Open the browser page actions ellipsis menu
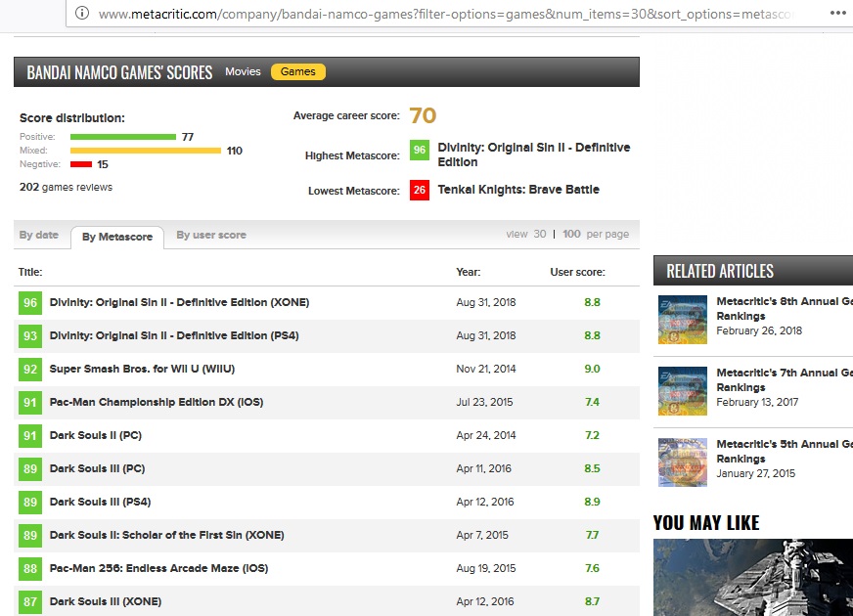 click(x=837, y=13)
